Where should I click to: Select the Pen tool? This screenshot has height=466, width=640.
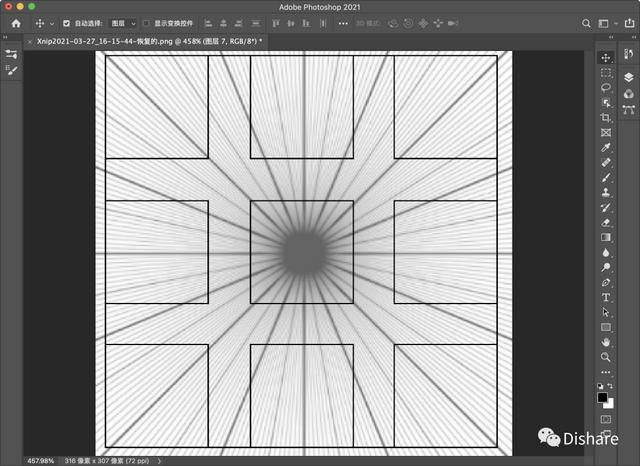pyautogui.click(x=606, y=282)
